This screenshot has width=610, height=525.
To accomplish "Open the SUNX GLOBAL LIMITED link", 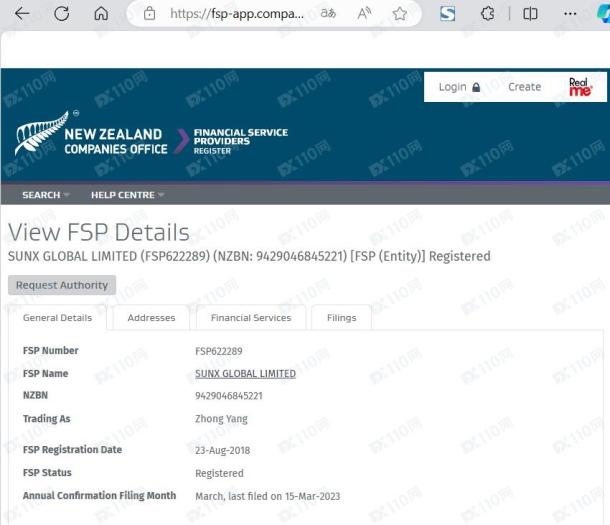I will click(x=245, y=374).
